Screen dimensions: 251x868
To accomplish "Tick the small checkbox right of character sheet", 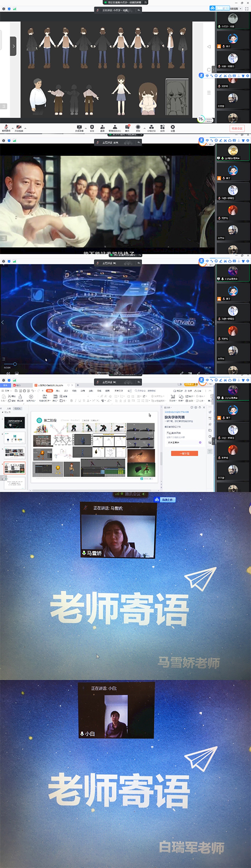I will pyautogui.click(x=209, y=70).
